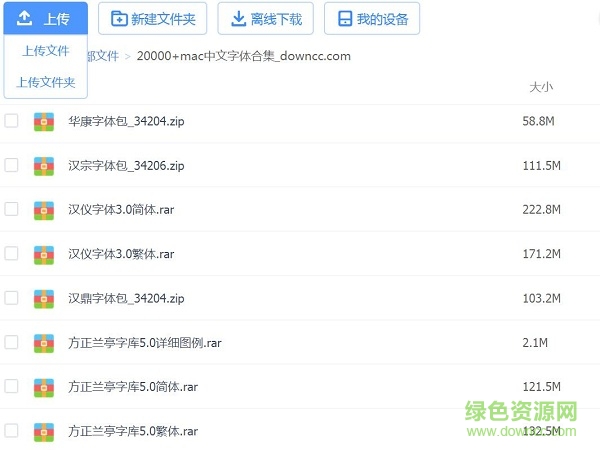The width and height of the screenshot is (600, 450).
Task: Tick checkbox for 汉鼎字体包_34204.zip
Action: (x=11, y=298)
